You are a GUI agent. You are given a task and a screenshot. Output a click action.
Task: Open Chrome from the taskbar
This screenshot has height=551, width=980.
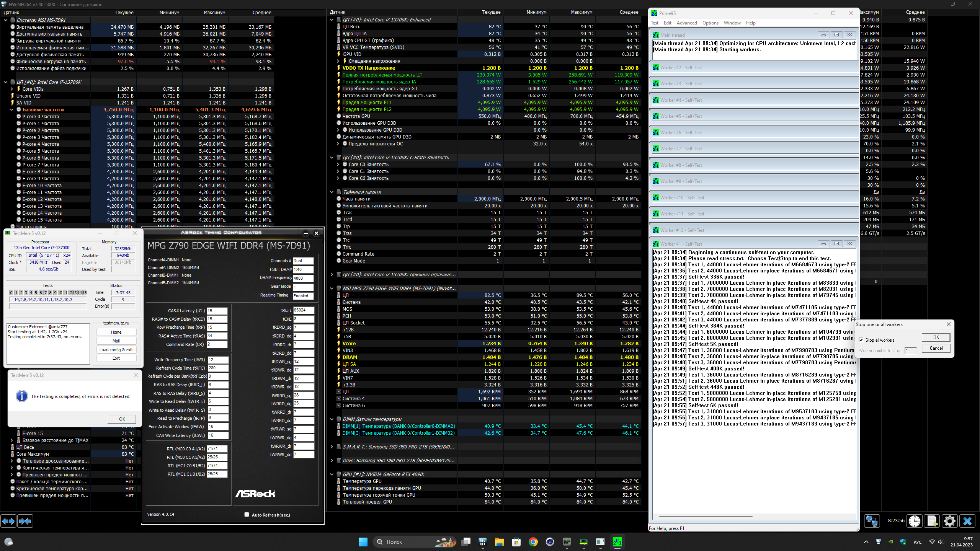pos(533,542)
